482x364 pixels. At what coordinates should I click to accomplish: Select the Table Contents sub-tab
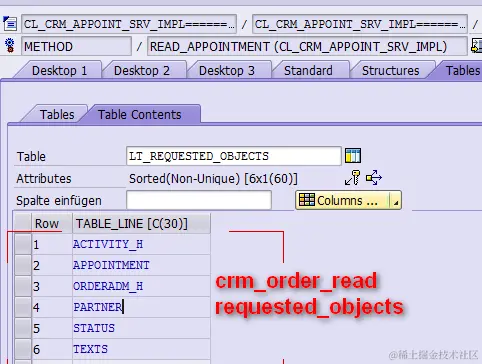[x=139, y=114]
